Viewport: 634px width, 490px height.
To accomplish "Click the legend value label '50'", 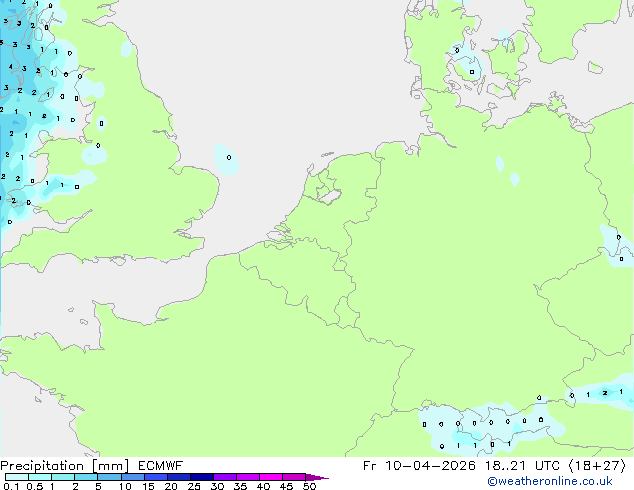I will tap(309, 486).
